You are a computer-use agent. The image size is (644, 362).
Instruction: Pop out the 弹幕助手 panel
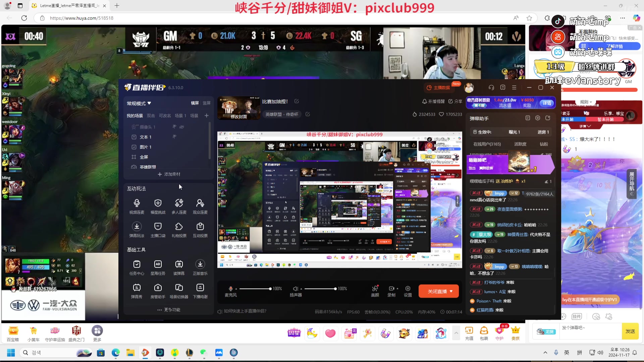coord(548,118)
